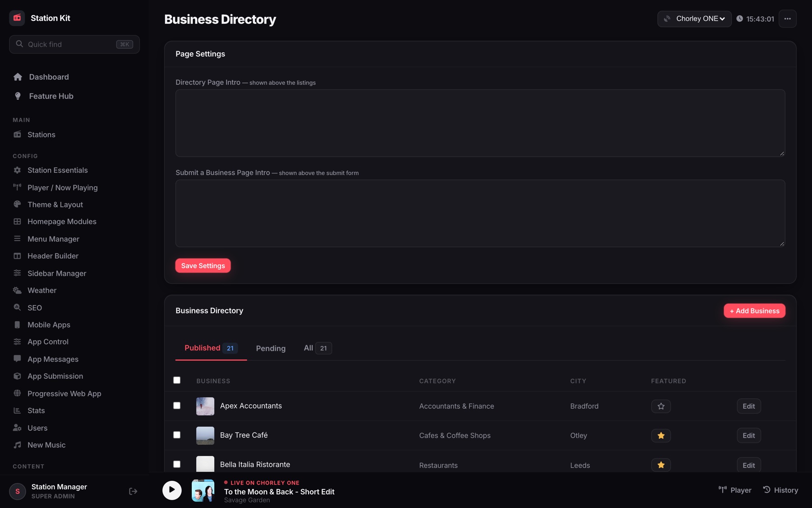Click the Directory Page Intro text area
This screenshot has height=508, width=812.
(480, 123)
